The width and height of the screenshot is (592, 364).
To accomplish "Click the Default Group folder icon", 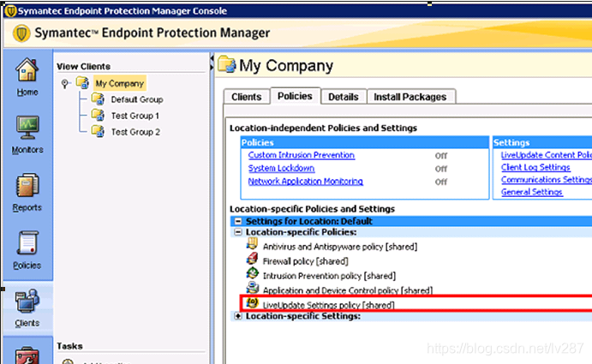I will coord(98,99).
